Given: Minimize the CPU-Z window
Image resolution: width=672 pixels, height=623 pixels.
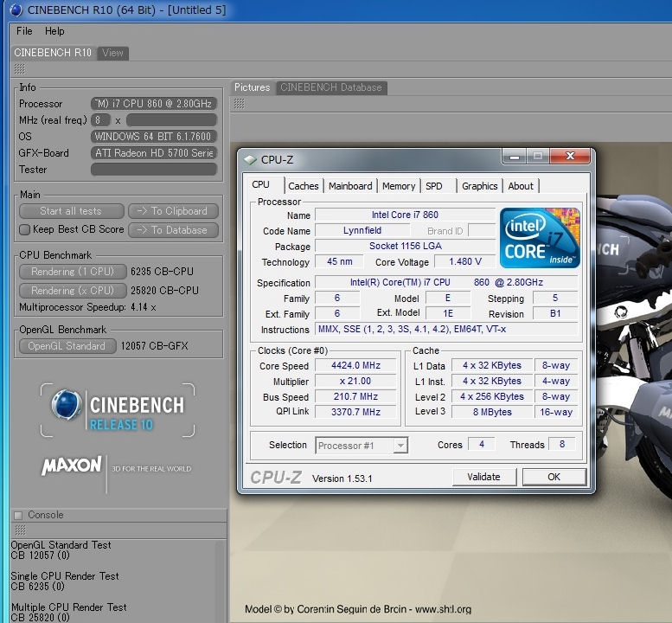Looking at the screenshot, I should click(x=515, y=156).
